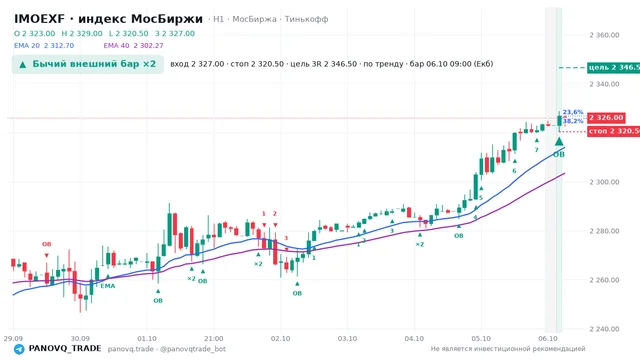Click the EMA 40 2 302.27 legend
The width and height of the screenshot is (640, 360).
click(133, 46)
